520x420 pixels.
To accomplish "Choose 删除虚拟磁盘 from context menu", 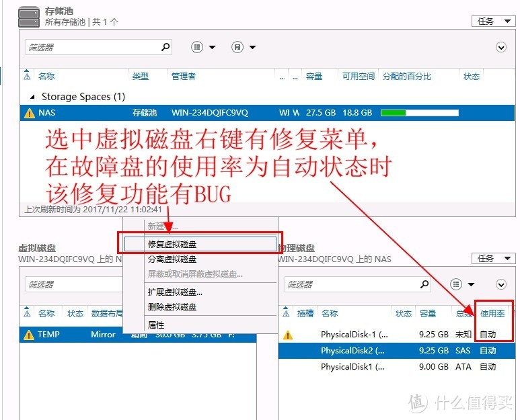I will [x=200, y=306].
